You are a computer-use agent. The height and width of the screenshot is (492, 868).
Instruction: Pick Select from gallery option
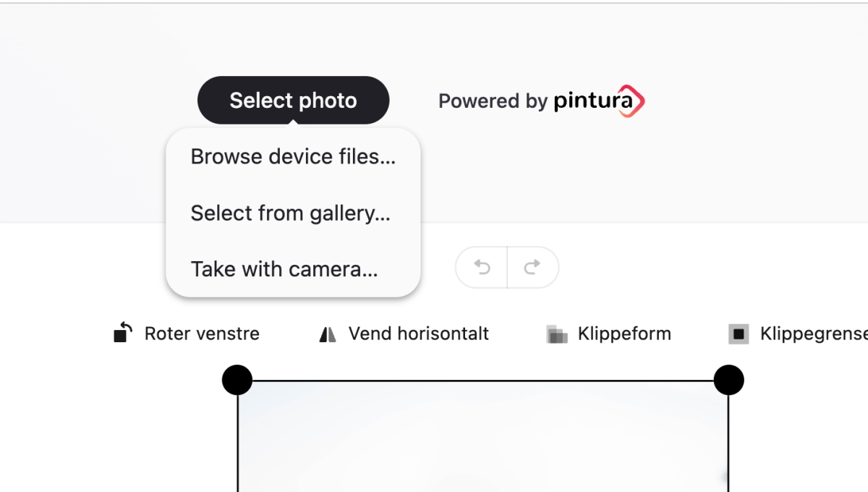coord(290,213)
